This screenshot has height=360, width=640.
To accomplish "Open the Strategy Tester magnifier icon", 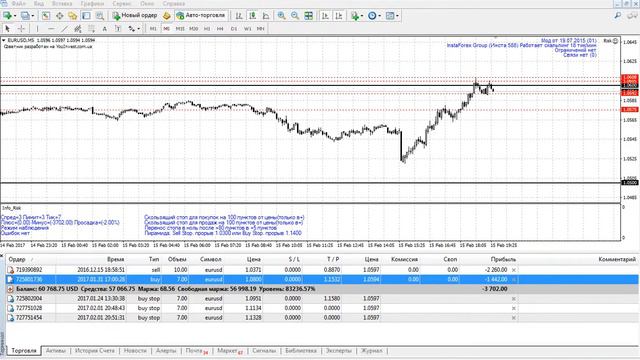I will click(x=100, y=16).
